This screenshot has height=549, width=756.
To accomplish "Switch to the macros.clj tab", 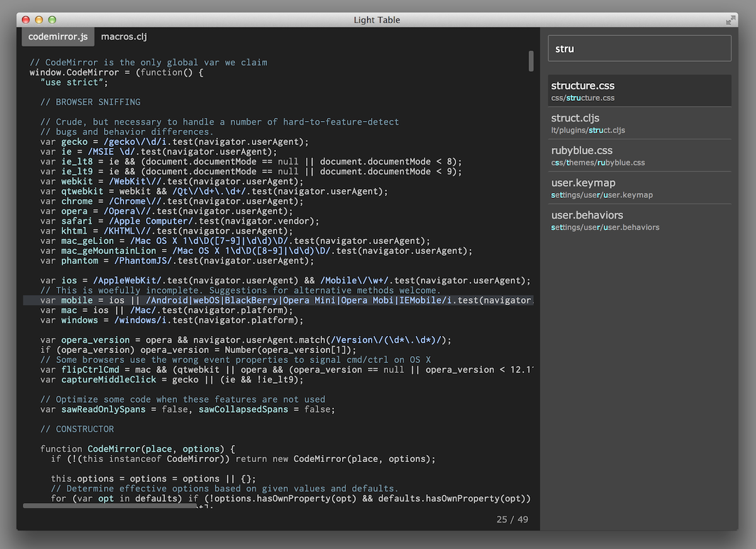I will [x=123, y=37].
